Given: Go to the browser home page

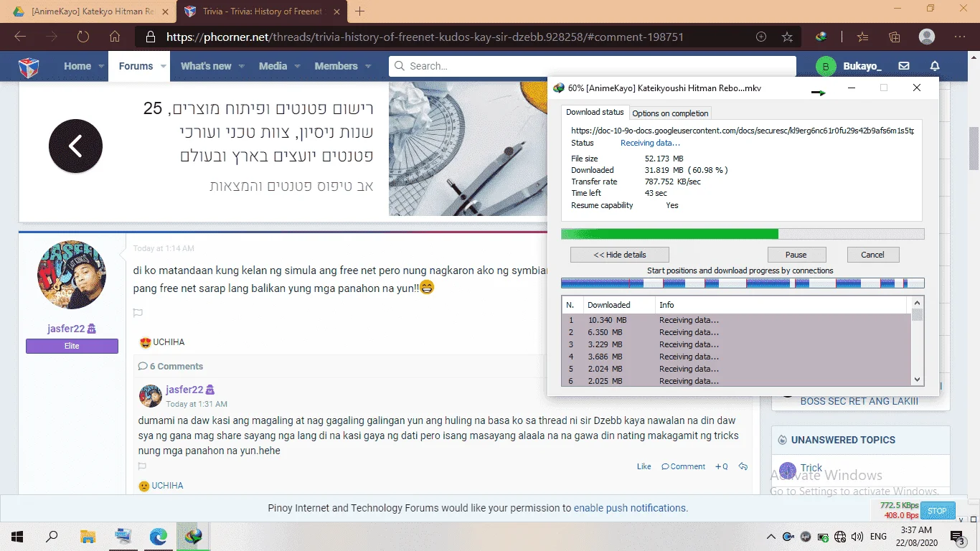Looking at the screenshot, I should (x=115, y=37).
